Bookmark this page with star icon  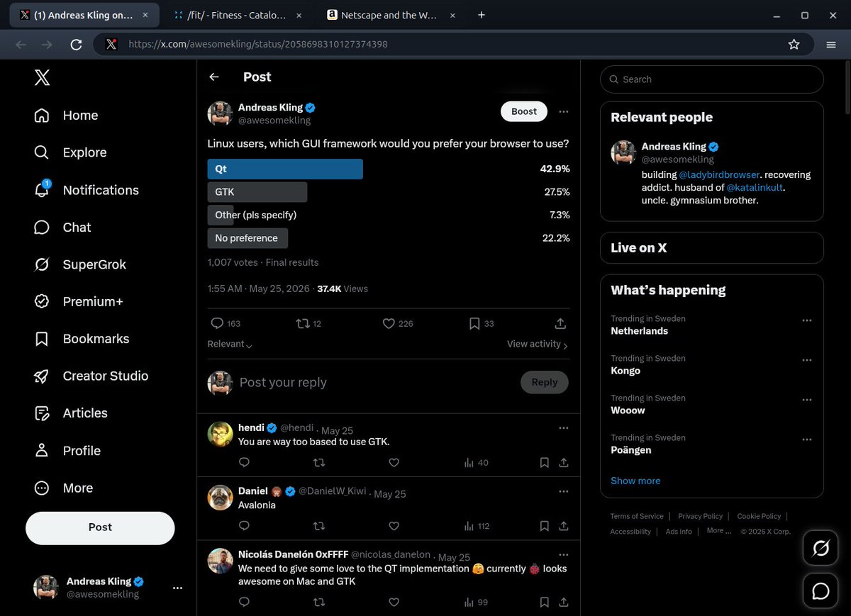[794, 44]
